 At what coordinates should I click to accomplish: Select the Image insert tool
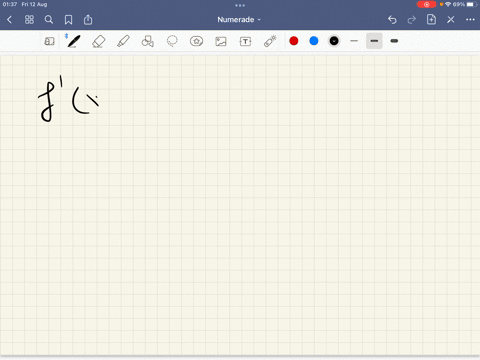point(221,41)
